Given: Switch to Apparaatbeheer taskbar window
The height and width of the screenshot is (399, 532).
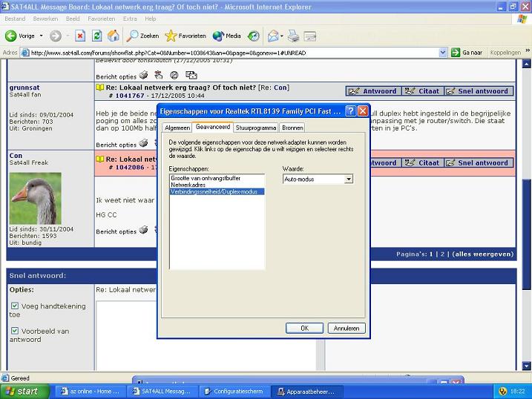Looking at the screenshot, I should (307, 392).
